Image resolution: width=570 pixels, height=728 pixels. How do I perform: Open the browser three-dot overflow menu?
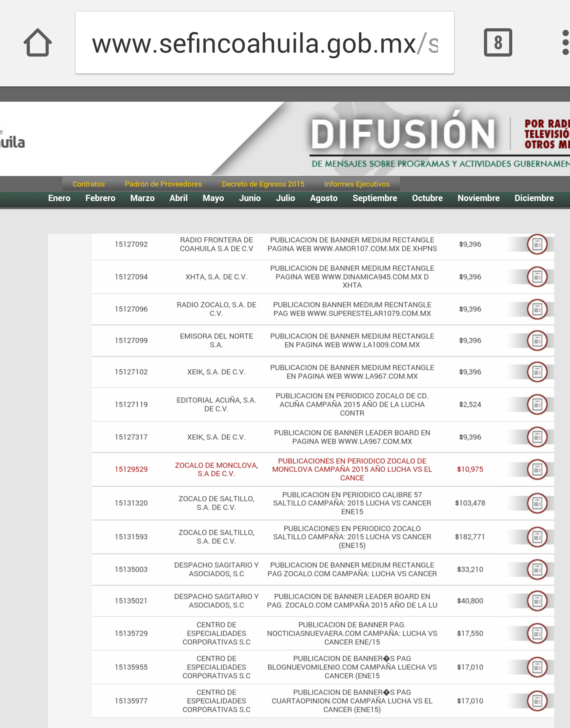(x=565, y=42)
